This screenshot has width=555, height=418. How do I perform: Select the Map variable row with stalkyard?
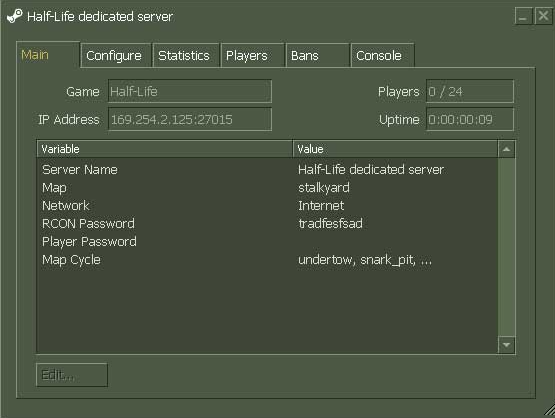coord(267,188)
